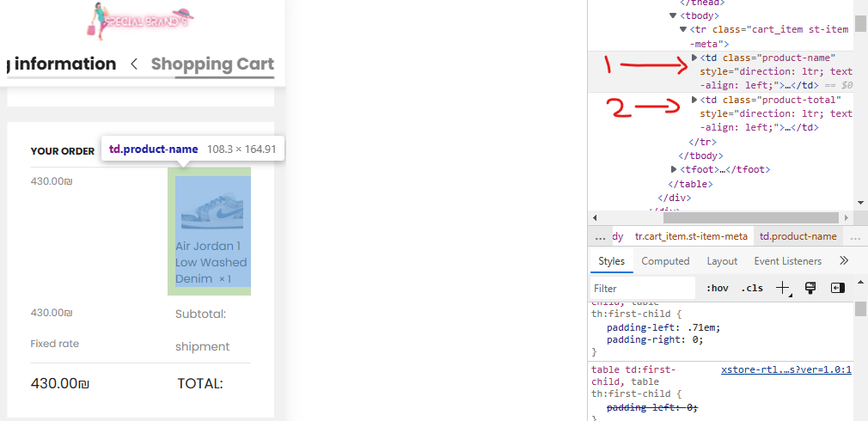
Task: Click the leading breadcrumb ellipsis
Action: tap(600, 236)
